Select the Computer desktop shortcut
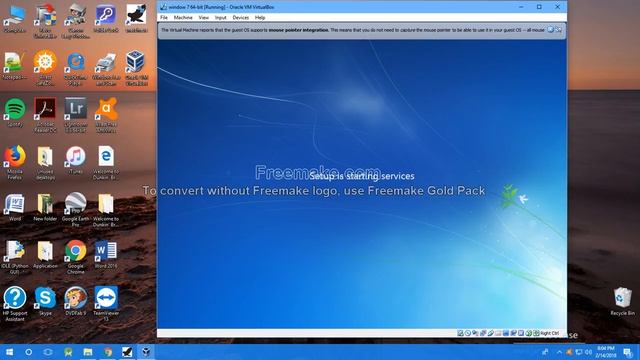Viewport: 640px width, 360px height. tap(15, 19)
